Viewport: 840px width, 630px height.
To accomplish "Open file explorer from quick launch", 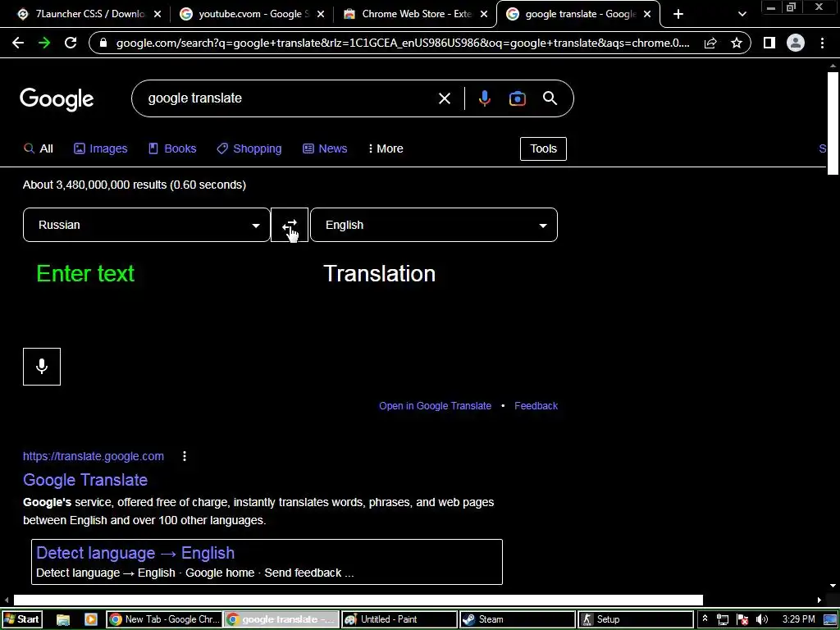I will (x=63, y=620).
